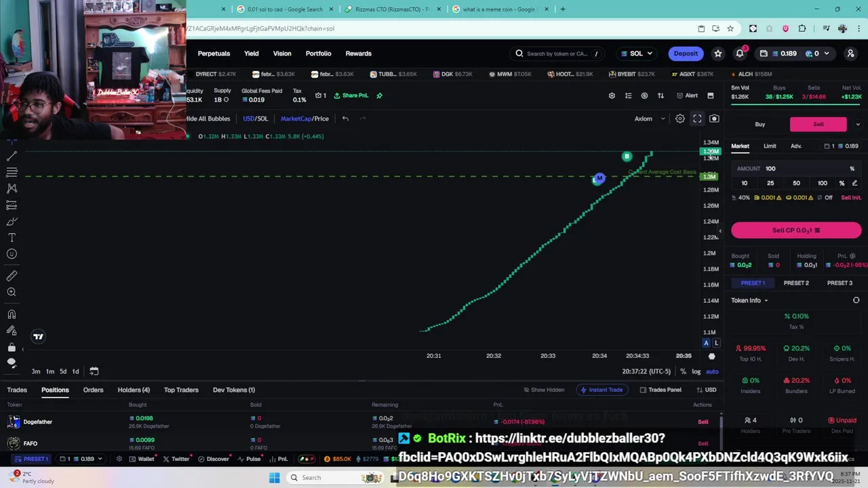868x488 pixels.
Task: Toggle log scale on chart
Action: click(x=696, y=371)
